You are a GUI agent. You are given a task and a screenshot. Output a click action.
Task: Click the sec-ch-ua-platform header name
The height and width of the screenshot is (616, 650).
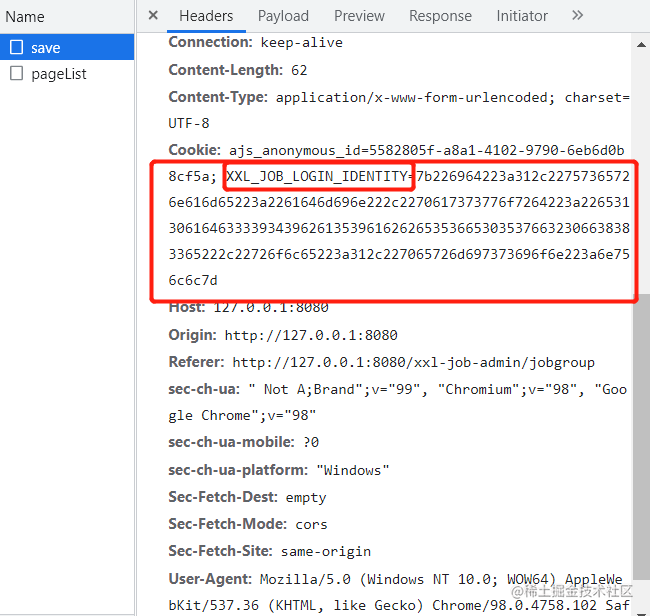point(238,470)
